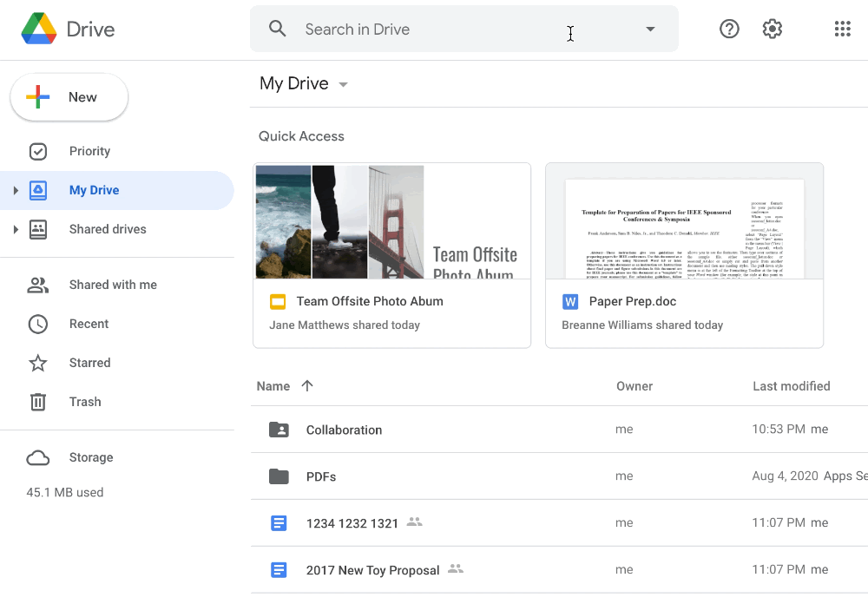The height and width of the screenshot is (604, 868).
Task: Open Drive settings gear
Action: pos(772,29)
